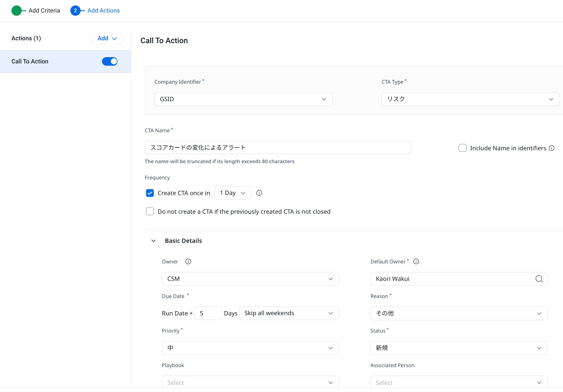Toggle the Call To Action switch off
563x392 pixels.
click(110, 61)
